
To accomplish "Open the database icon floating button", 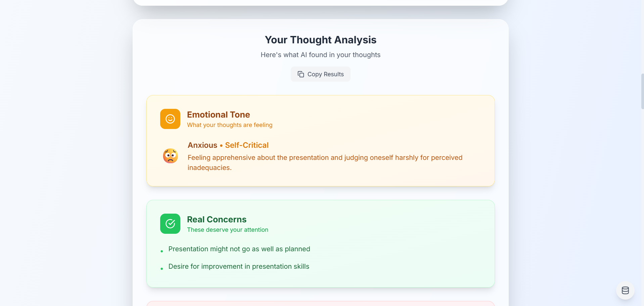I will click(625, 291).
